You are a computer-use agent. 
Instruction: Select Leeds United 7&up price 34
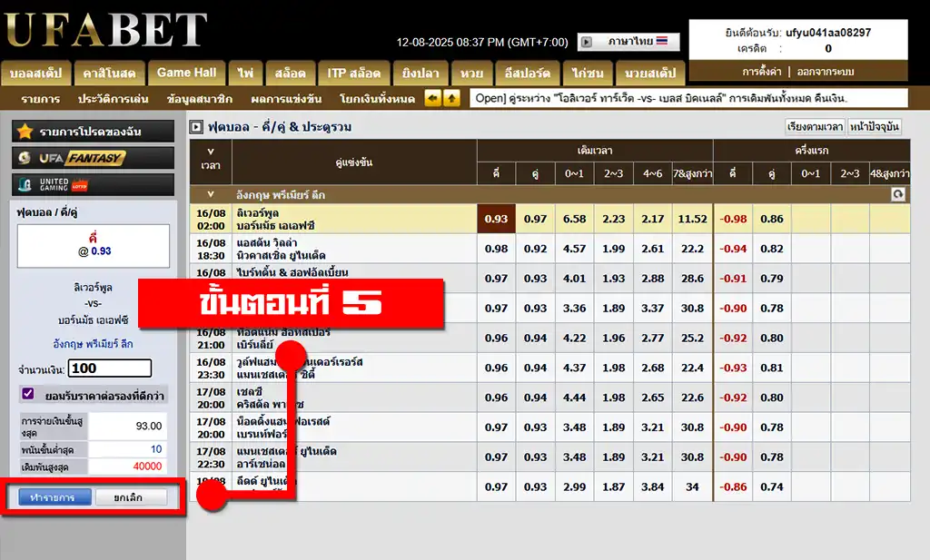click(692, 486)
